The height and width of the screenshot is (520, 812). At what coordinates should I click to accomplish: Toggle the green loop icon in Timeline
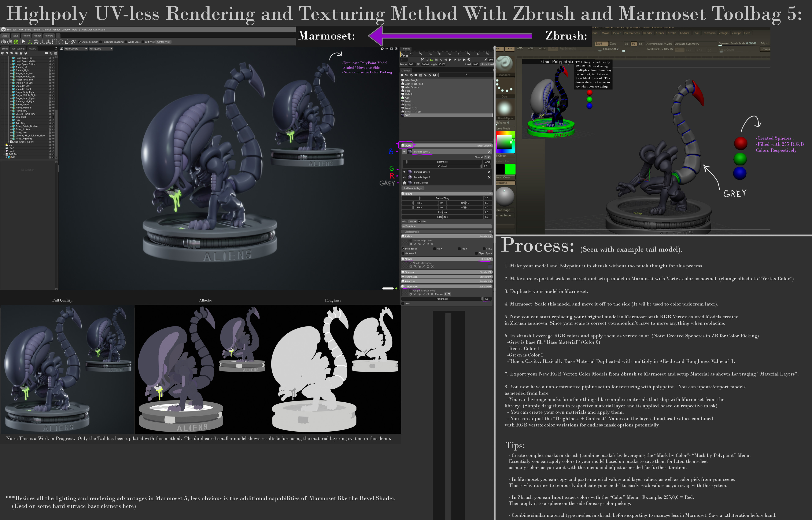point(431,60)
